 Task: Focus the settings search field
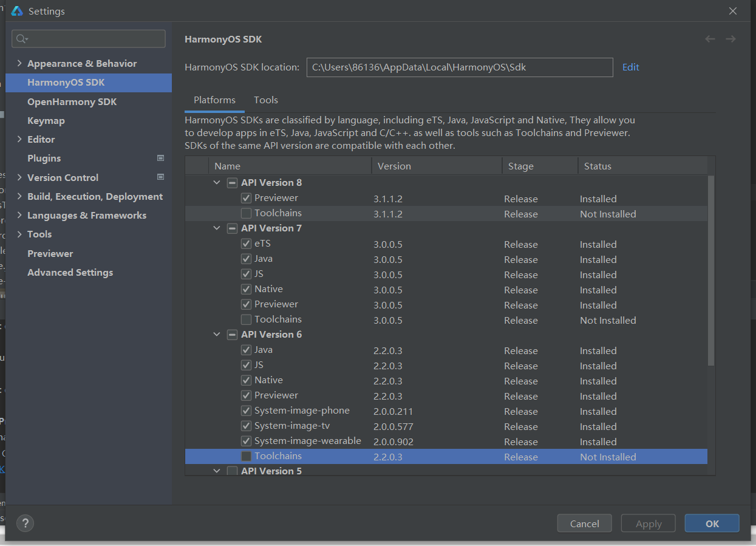click(89, 39)
